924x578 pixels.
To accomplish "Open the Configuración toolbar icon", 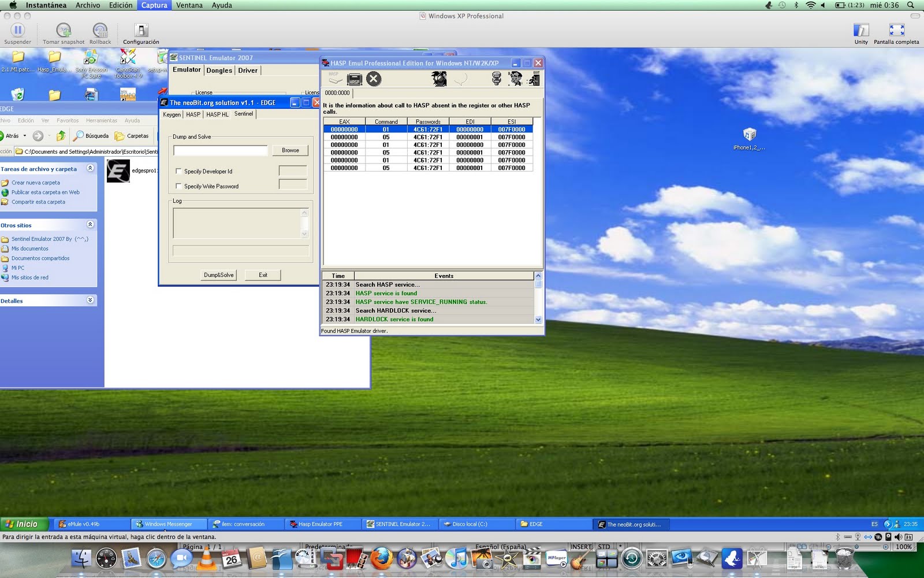I will click(141, 29).
